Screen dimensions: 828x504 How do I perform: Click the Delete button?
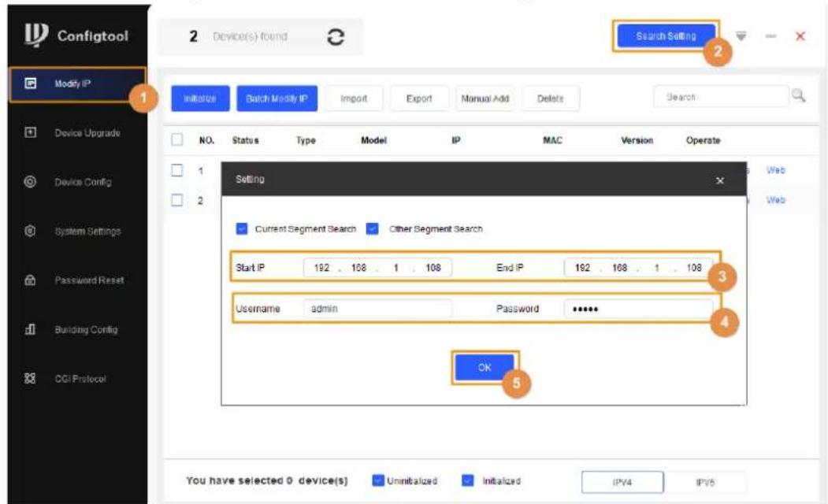550,98
